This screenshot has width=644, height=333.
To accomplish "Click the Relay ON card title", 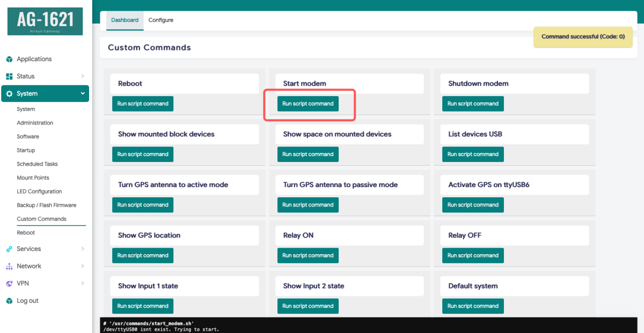I will [x=298, y=235].
